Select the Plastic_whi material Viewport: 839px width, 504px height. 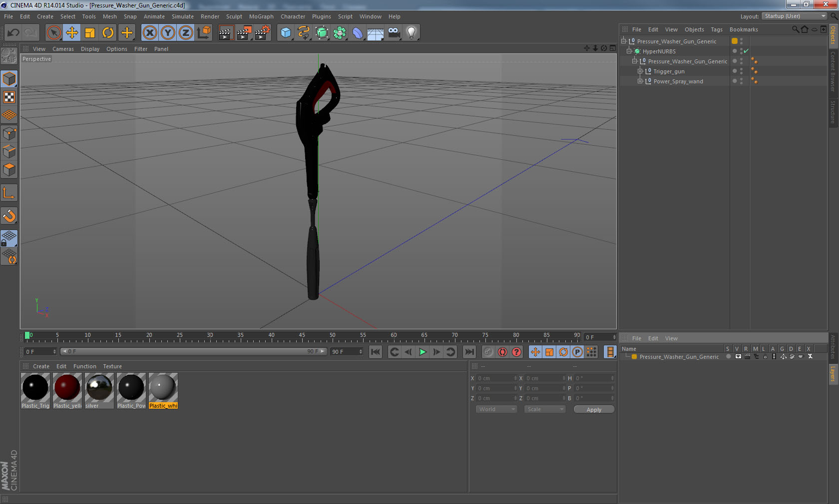pyautogui.click(x=163, y=391)
